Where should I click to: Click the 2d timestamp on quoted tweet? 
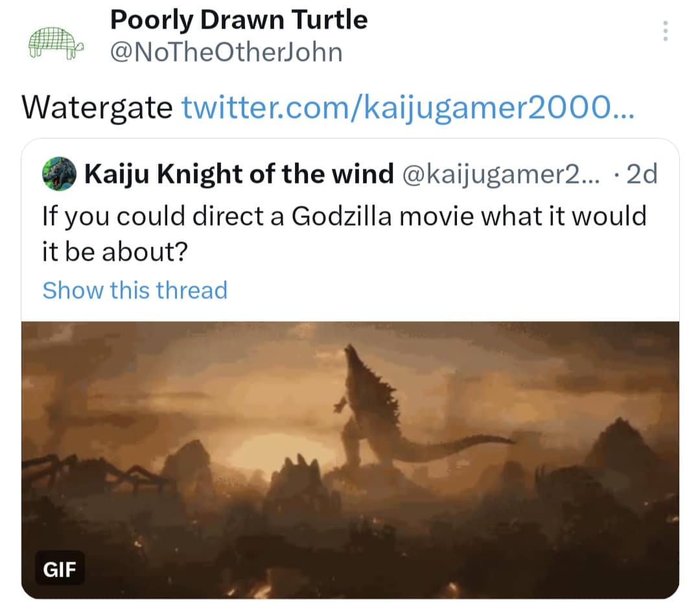click(642, 174)
